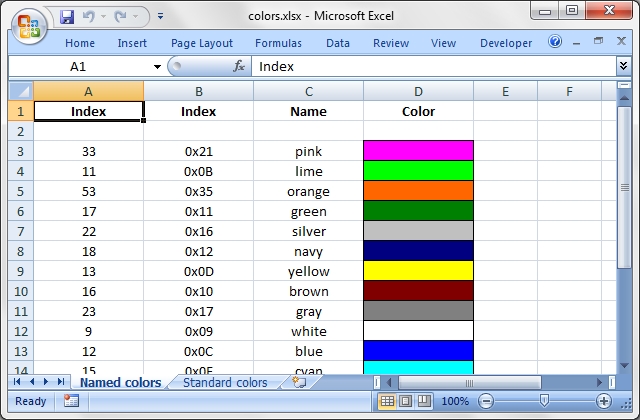Viewport: 640px width, 420px height.
Task: Zoom out with minus button
Action: pyautogui.click(x=486, y=401)
